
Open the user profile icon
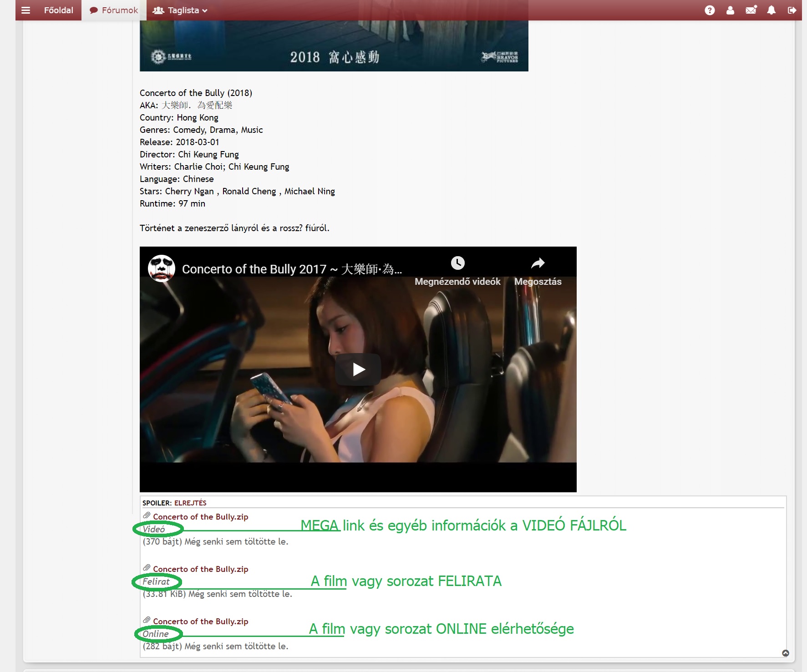(730, 10)
